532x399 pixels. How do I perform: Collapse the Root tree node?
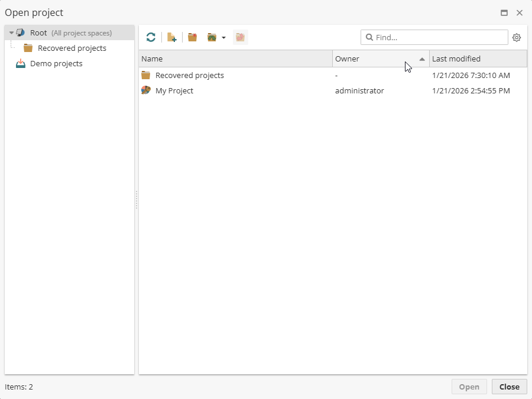click(x=10, y=33)
